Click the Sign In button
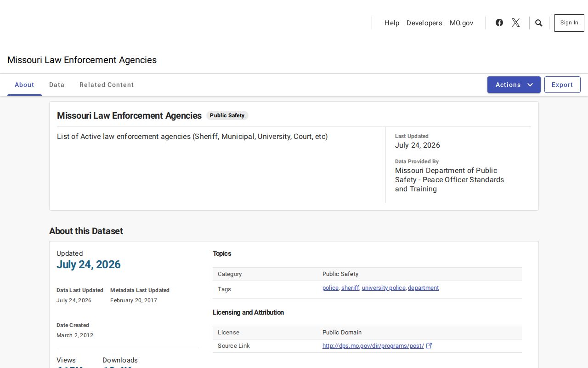588x368 pixels. click(x=569, y=23)
